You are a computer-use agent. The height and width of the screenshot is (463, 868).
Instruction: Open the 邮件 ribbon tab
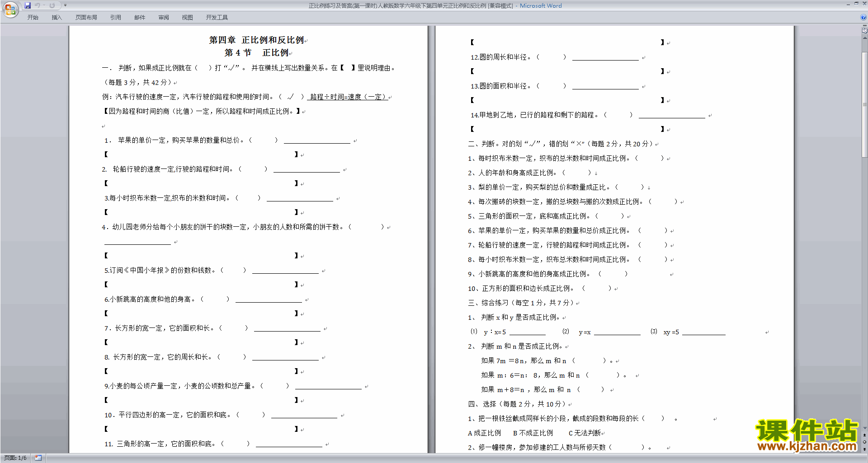tap(140, 18)
